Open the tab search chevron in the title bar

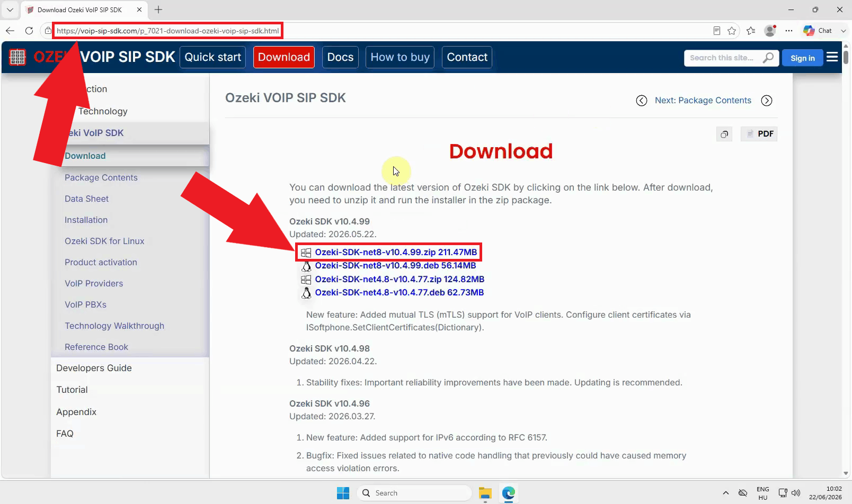[10, 10]
